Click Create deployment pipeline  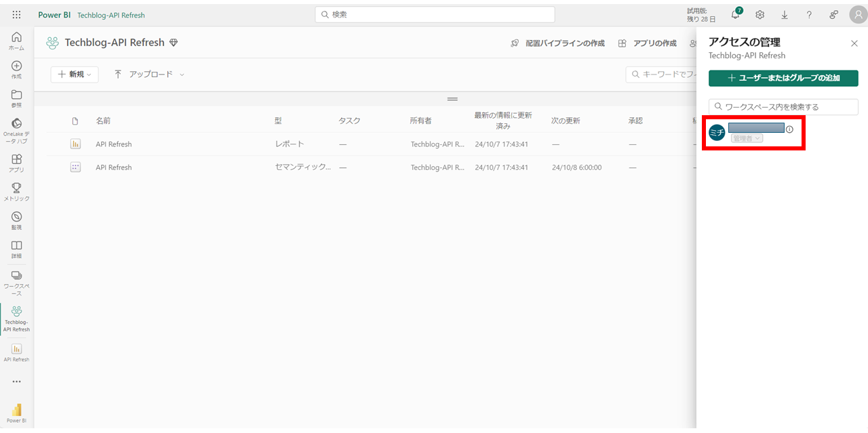click(x=557, y=43)
